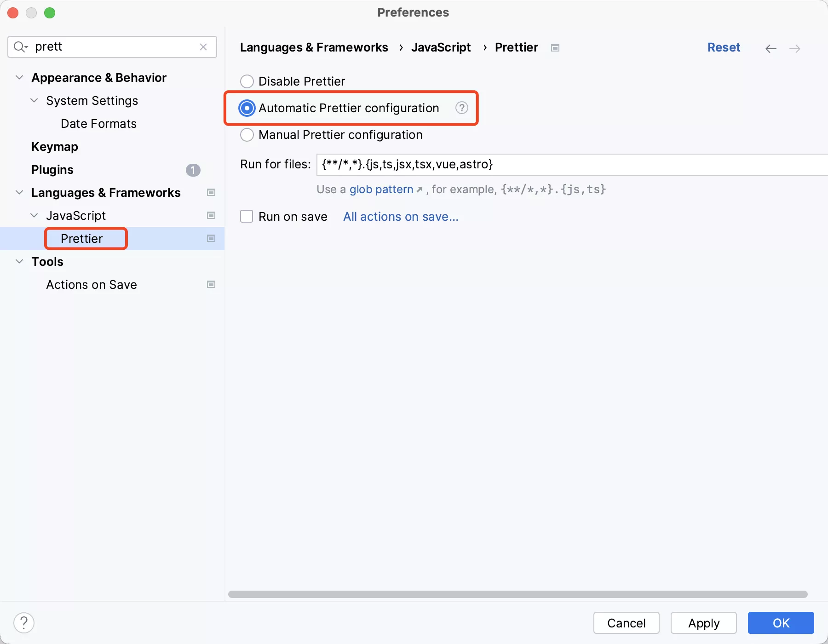Close the Preferences window with red button
The height and width of the screenshot is (644, 828).
[x=13, y=13]
